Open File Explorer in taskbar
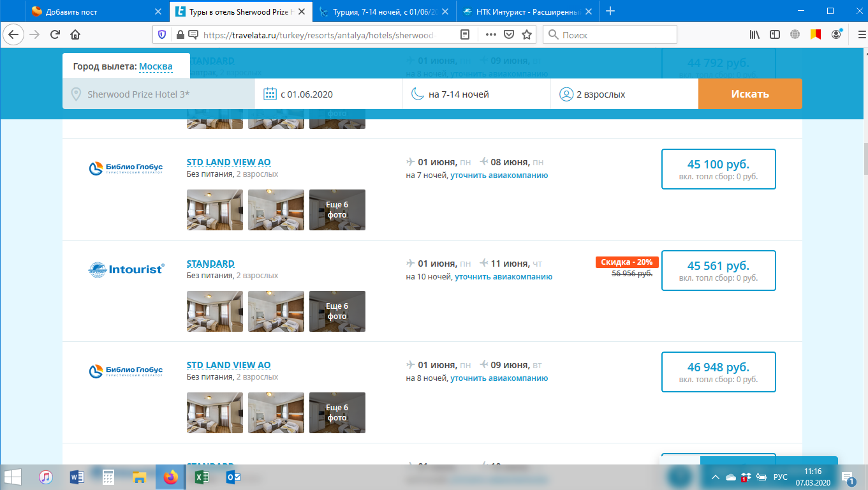This screenshot has height=490, width=868. tap(139, 477)
